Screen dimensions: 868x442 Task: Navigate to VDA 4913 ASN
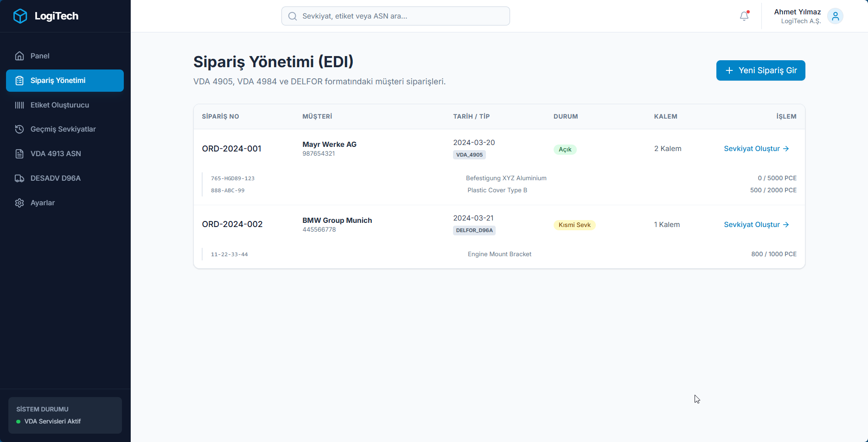(65, 154)
